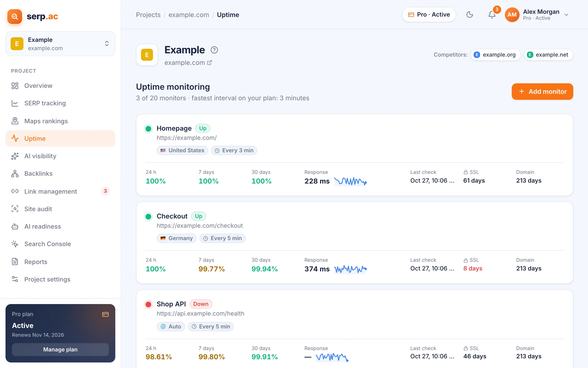
Task: Click the Pro plan credit card icon
Action: (x=105, y=314)
